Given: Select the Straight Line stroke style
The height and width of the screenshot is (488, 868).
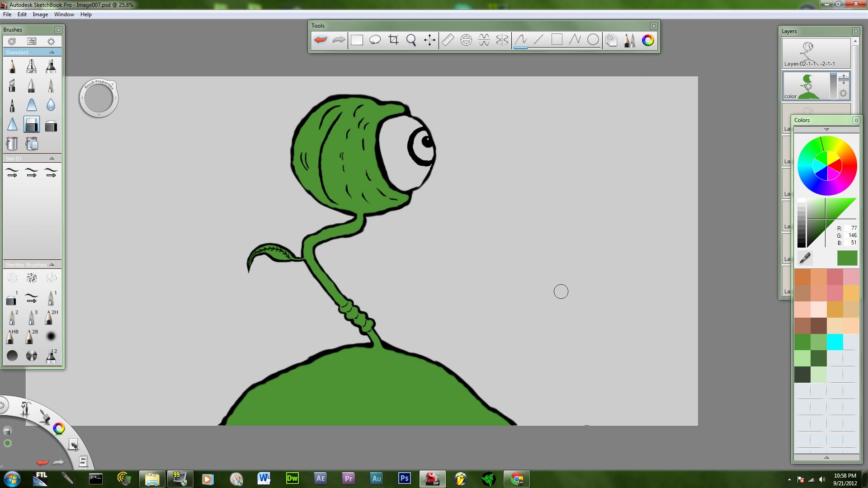Looking at the screenshot, I should coord(538,40).
